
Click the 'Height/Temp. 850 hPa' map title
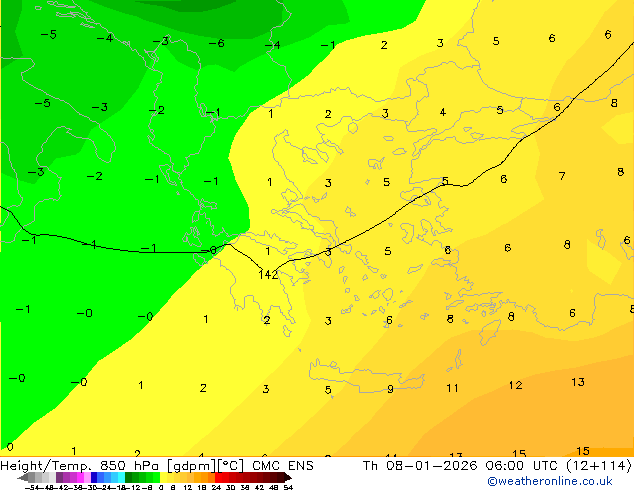pyautogui.click(x=80, y=466)
